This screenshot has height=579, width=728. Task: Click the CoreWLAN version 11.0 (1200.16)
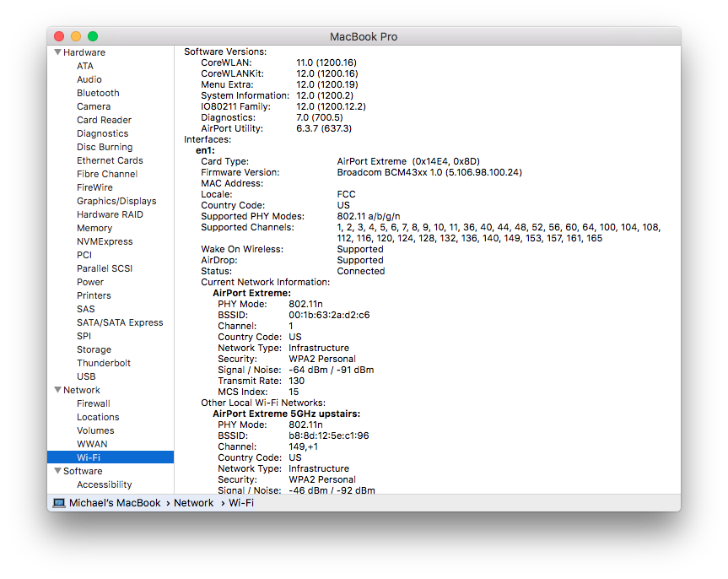pyautogui.click(x=326, y=62)
